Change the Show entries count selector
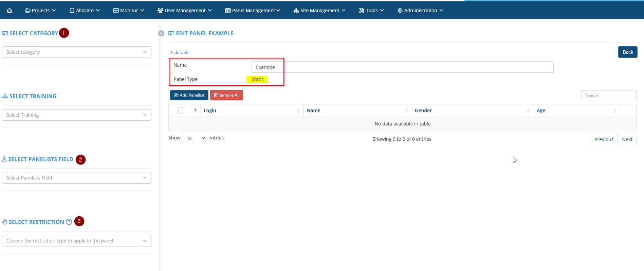Image resolution: width=644 pixels, height=271 pixels. pyautogui.click(x=194, y=138)
